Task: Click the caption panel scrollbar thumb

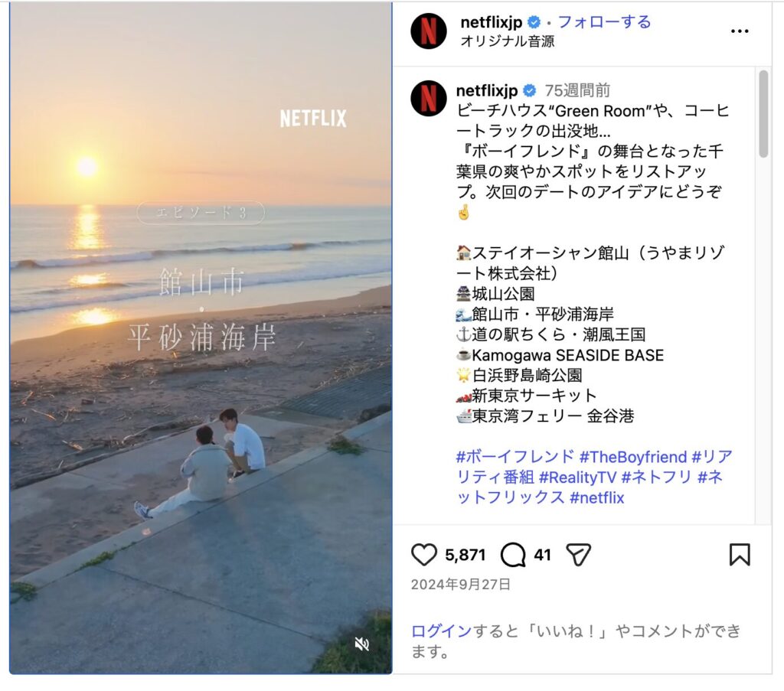Action: click(763, 114)
